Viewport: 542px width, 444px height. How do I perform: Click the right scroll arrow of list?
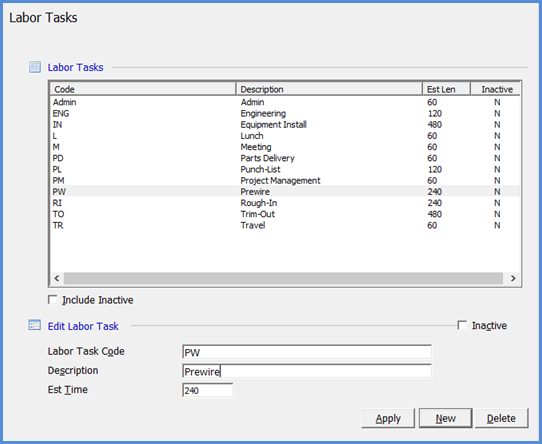tap(513, 278)
